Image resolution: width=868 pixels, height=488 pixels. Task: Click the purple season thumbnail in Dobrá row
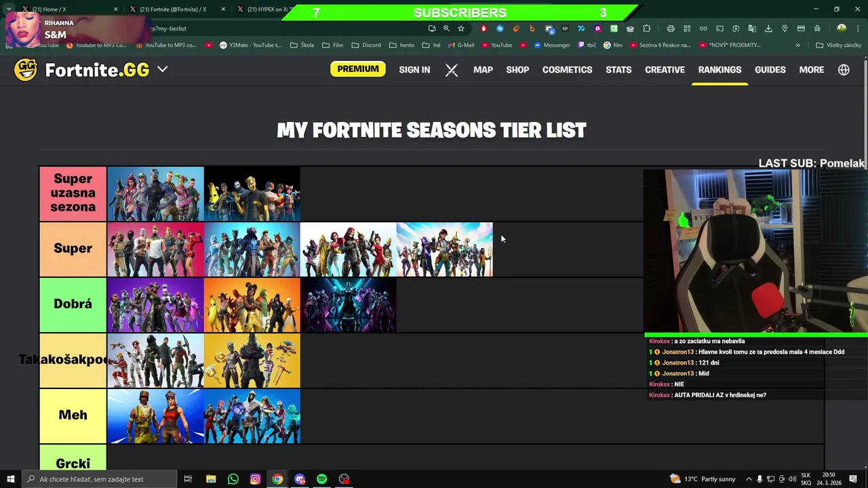(155, 305)
